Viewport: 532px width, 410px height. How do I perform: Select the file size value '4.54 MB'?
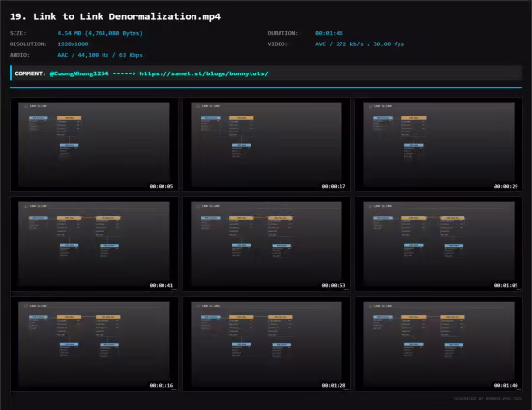click(70, 33)
